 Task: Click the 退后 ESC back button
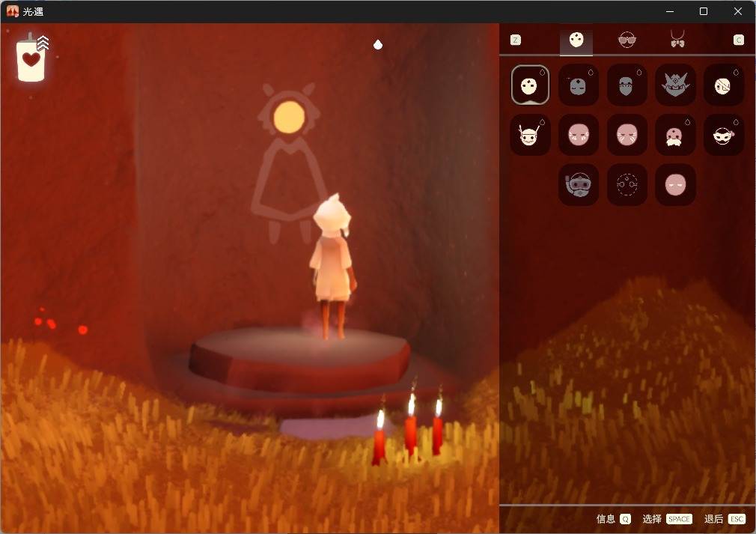tap(725, 519)
